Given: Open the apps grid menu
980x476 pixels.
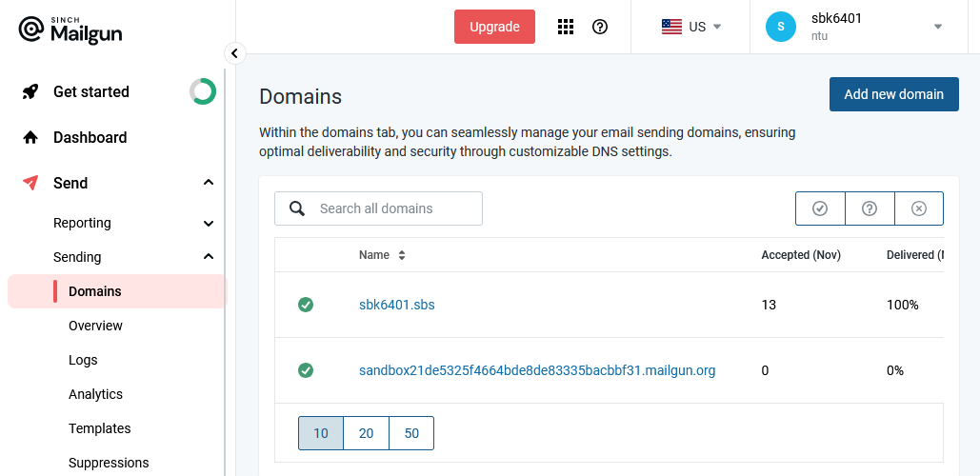Looking at the screenshot, I should (x=565, y=27).
